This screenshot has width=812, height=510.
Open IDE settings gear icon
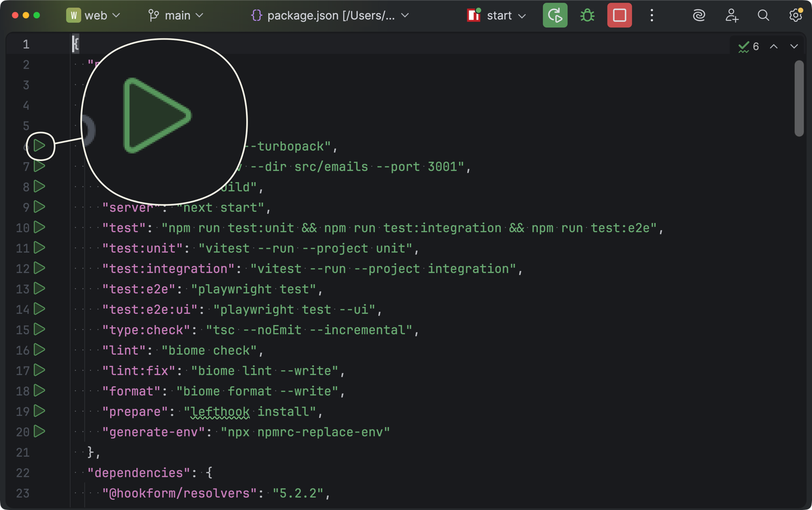pyautogui.click(x=795, y=16)
